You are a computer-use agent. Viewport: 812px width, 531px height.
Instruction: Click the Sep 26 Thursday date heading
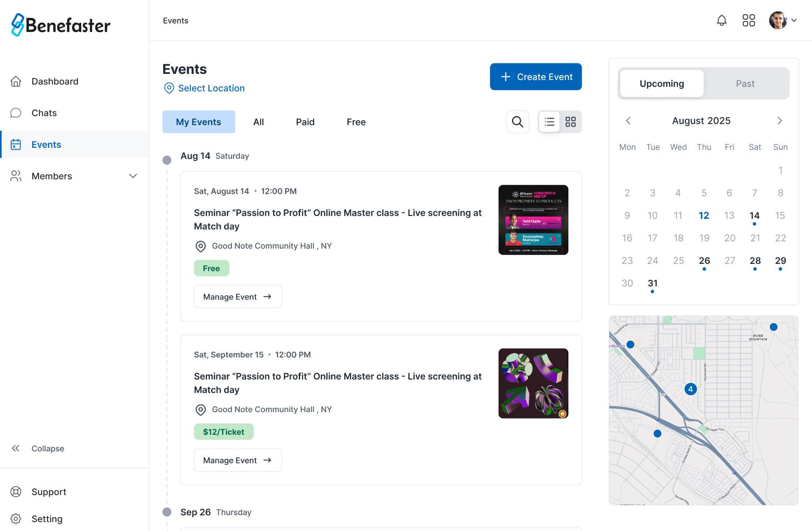pyautogui.click(x=216, y=512)
